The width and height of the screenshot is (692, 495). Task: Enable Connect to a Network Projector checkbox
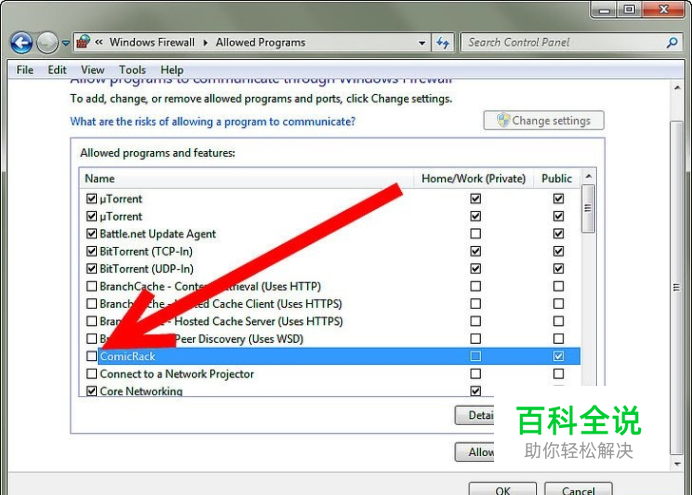click(91, 374)
